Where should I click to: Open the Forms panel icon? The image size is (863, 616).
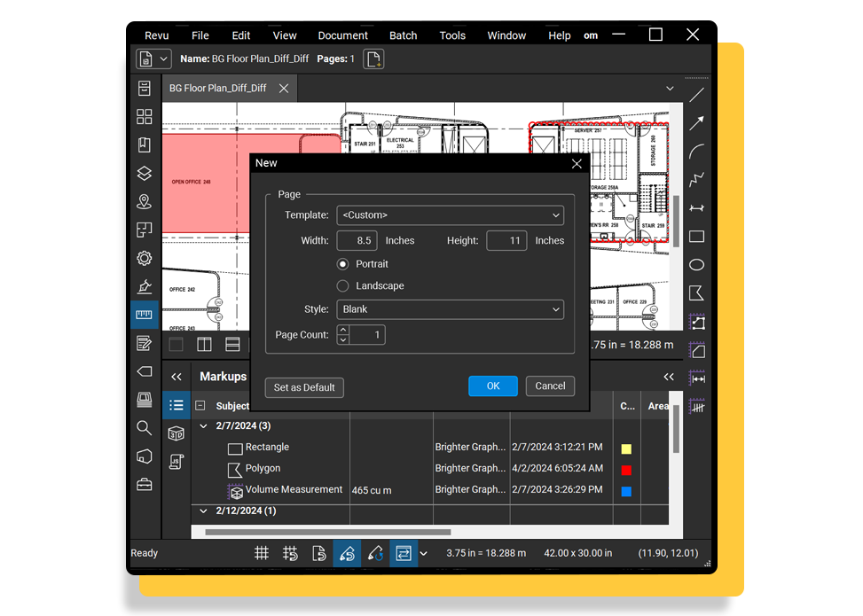(145, 343)
